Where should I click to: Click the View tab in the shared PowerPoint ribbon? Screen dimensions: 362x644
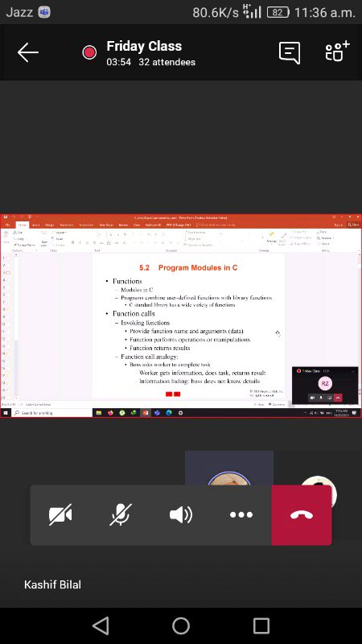tap(137, 225)
